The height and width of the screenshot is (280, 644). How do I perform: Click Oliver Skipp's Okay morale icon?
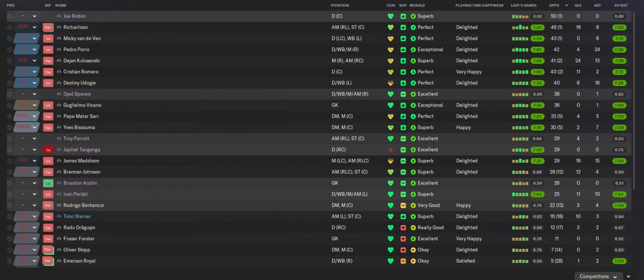pyautogui.click(x=413, y=250)
